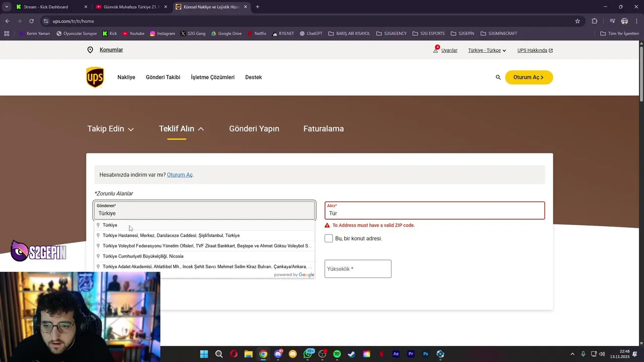
Task: Click the UPS shield logo
Action: click(95, 77)
